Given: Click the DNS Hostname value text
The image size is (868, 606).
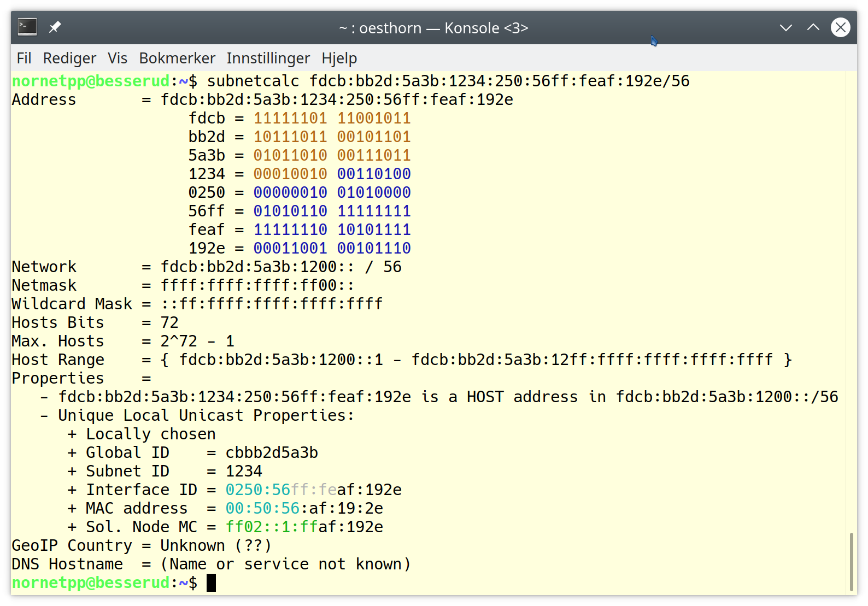Looking at the screenshot, I should 285,564.
